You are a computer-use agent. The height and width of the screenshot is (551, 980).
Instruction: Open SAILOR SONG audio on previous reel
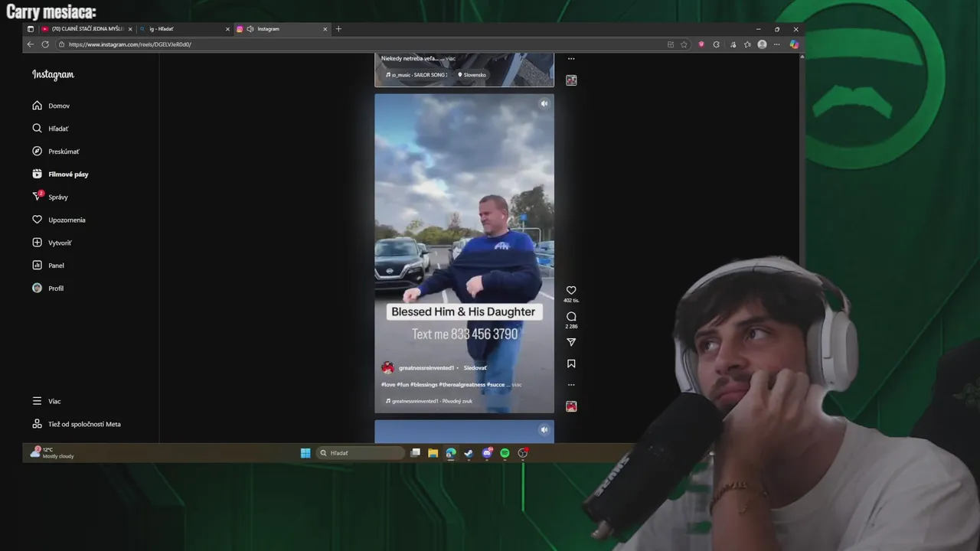tap(416, 75)
